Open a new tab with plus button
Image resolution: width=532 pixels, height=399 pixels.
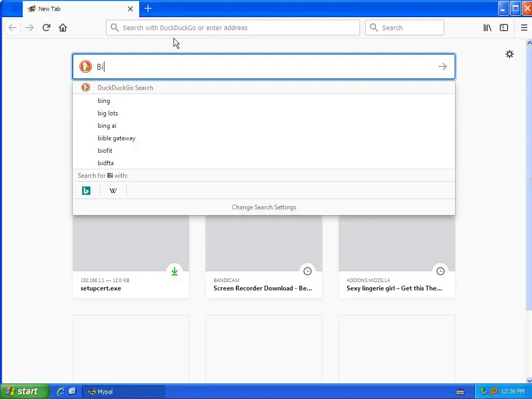(x=148, y=8)
